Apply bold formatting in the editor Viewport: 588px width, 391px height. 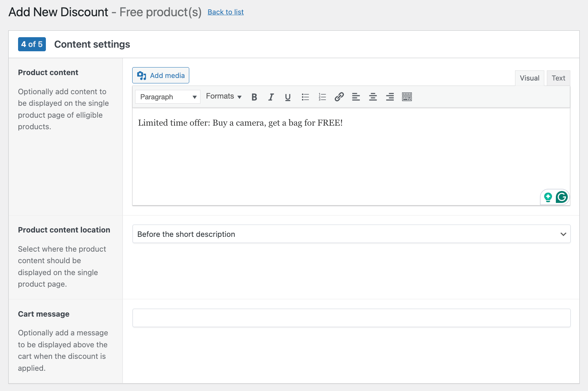[x=254, y=97]
